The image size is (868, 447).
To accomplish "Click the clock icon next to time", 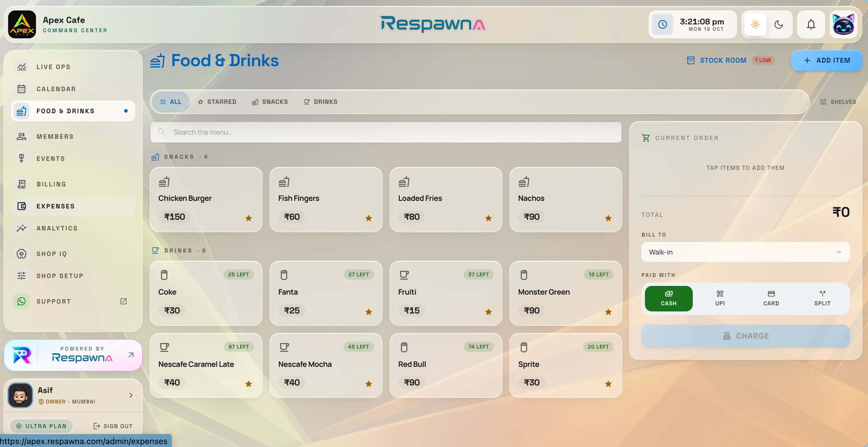I will point(662,24).
